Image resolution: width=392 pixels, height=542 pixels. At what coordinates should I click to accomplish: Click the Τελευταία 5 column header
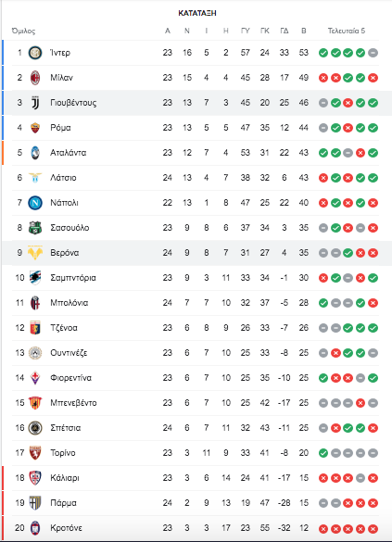click(x=347, y=32)
